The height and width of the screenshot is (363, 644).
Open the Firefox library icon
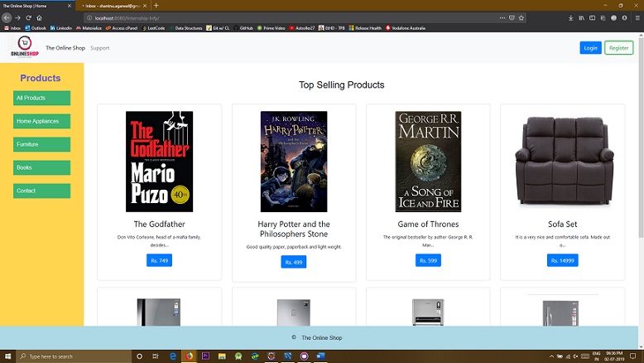click(581, 17)
